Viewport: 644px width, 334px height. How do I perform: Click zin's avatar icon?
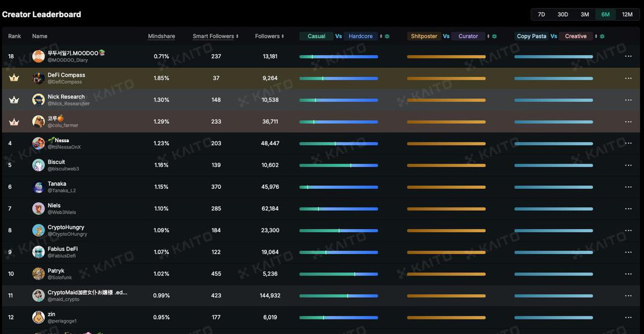click(38, 317)
